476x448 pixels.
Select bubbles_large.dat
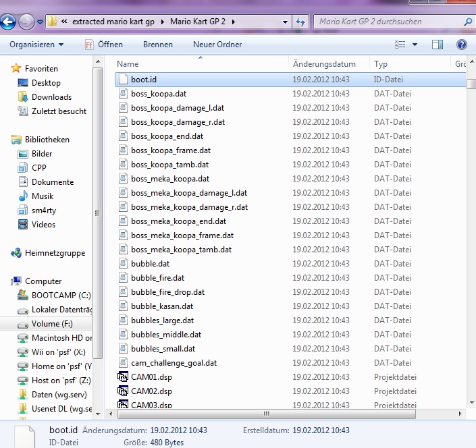click(x=163, y=320)
